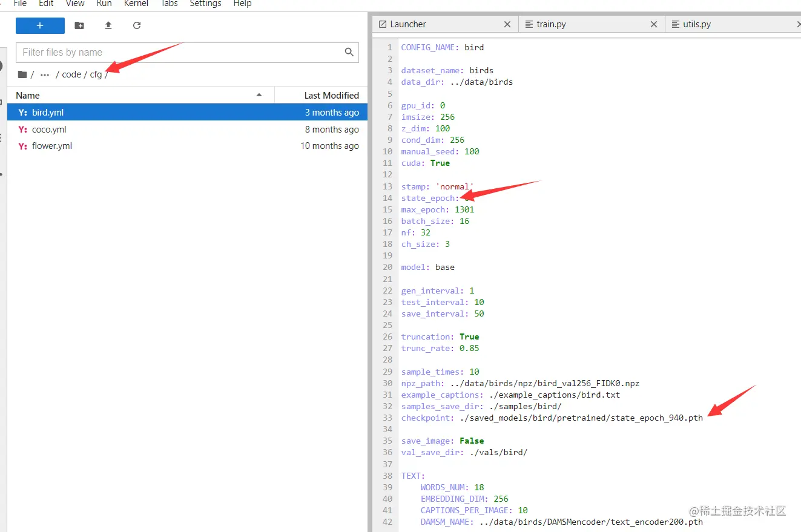
Task: Open the File menu
Action: point(20,3)
